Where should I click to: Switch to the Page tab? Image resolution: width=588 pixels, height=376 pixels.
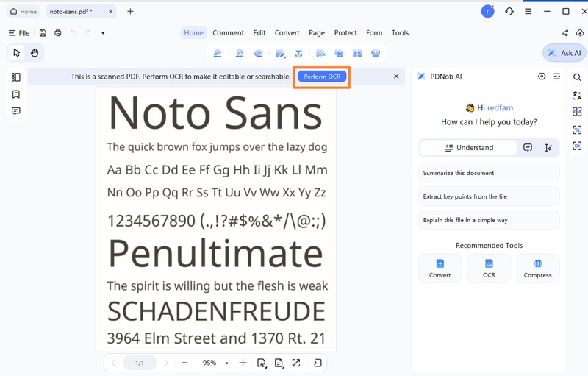pyautogui.click(x=317, y=33)
